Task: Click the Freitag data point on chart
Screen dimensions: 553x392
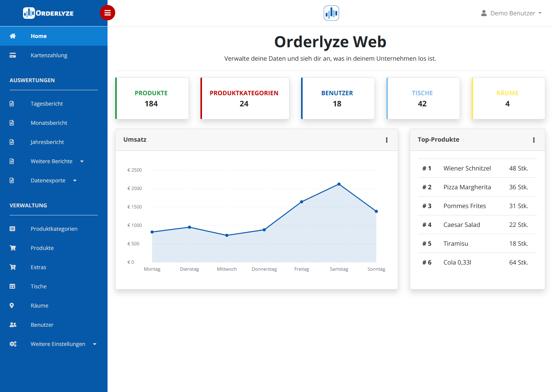Action: tap(301, 202)
